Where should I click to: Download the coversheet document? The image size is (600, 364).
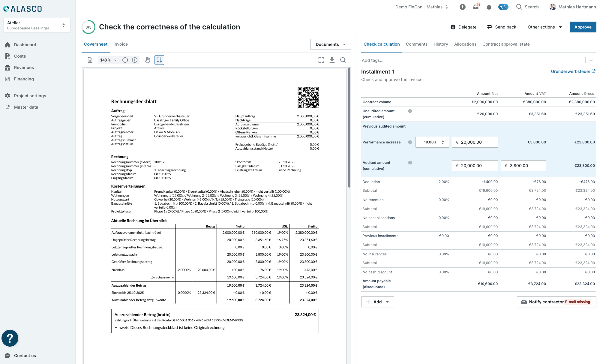332,60
